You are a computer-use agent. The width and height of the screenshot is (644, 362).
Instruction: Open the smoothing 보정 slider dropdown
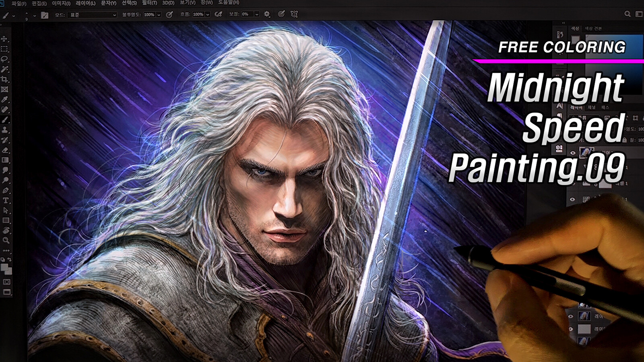(x=257, y=14)
